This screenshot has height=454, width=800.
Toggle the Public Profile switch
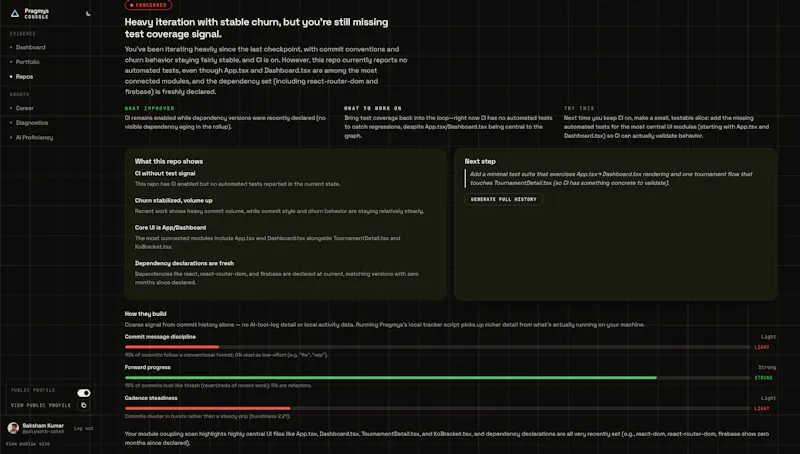click(84, 393)
